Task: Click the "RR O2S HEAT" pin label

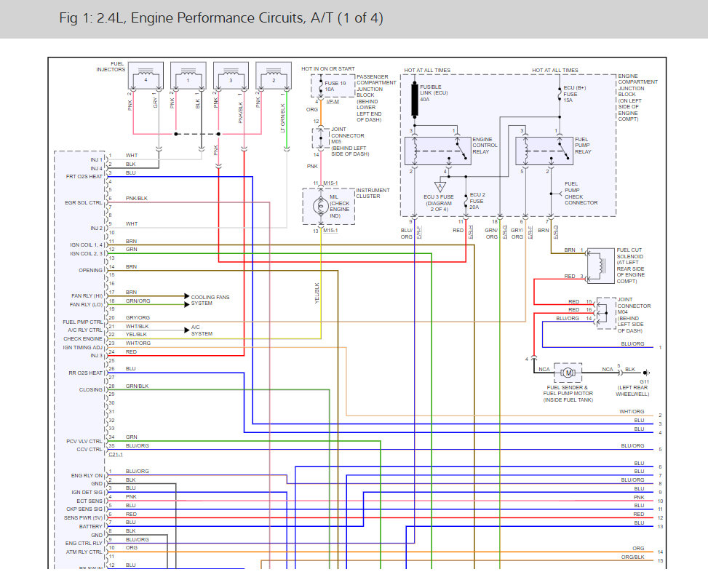Action: click(x=85, y=373)
